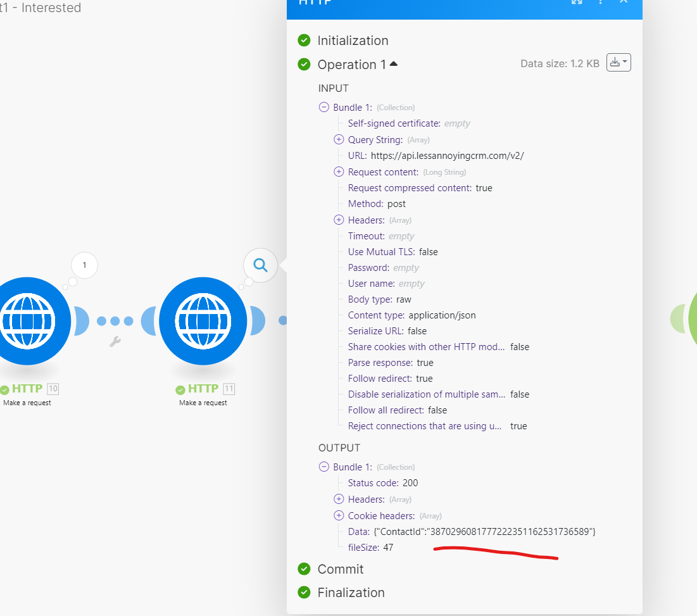The width and height of the screenshot is (697, 616).
Task: Click the Commit green check icon
Action: pos(304,569)
